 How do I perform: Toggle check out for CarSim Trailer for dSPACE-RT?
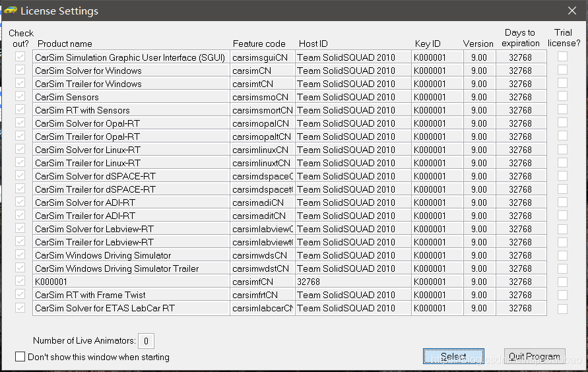click(x=20, y=189)
